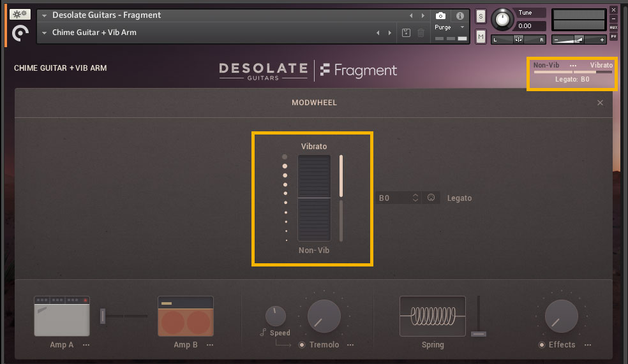This screenshot has width=628, height=364.
Task: Click the Tune value 0.00 field
Action: (531, 26)
